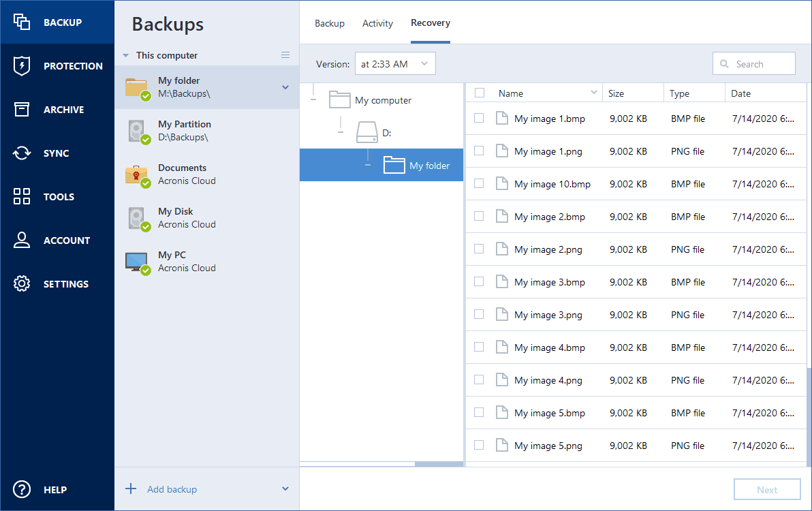The height and width of the screenshot is (511, 812).
Task: Open the Version dropdown at 2:33 AM
Action: coord(395,64)
